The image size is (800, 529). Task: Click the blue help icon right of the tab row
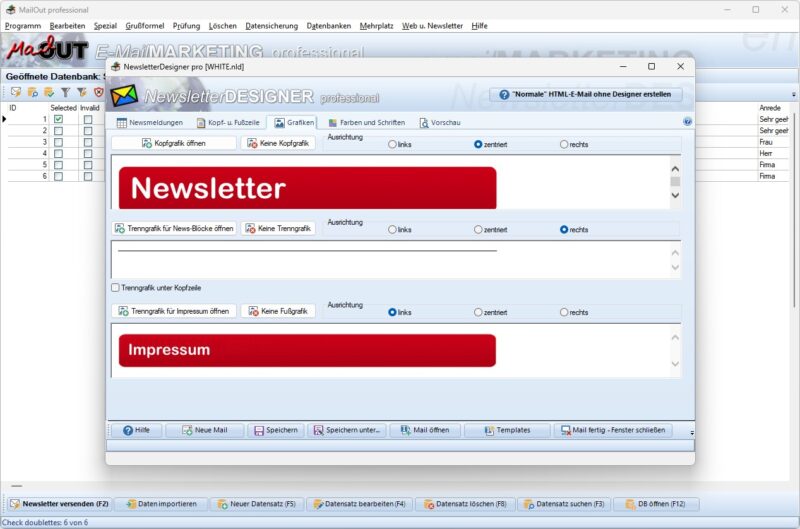687,121
